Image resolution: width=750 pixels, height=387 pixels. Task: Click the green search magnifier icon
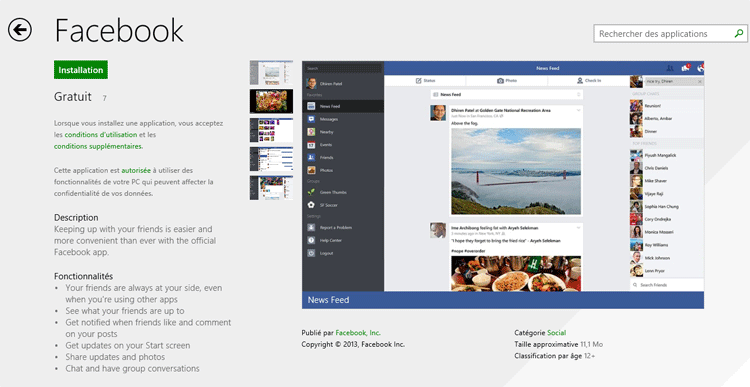[x=739, y=33]
